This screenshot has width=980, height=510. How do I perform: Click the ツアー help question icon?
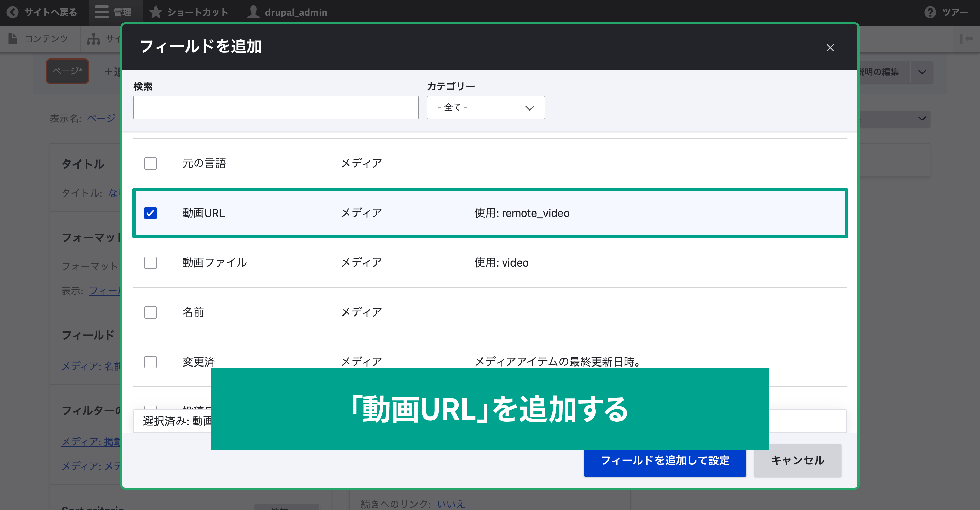[930, 13]
